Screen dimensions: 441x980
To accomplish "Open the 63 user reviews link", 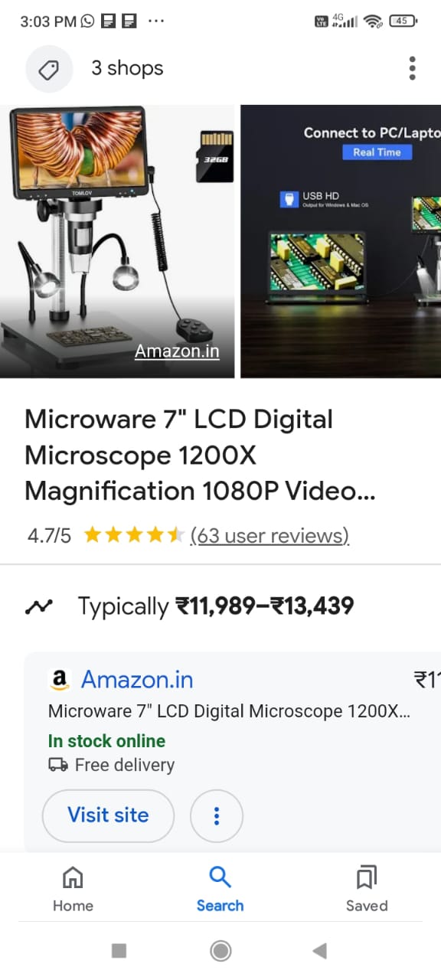I will click(269, 535).
